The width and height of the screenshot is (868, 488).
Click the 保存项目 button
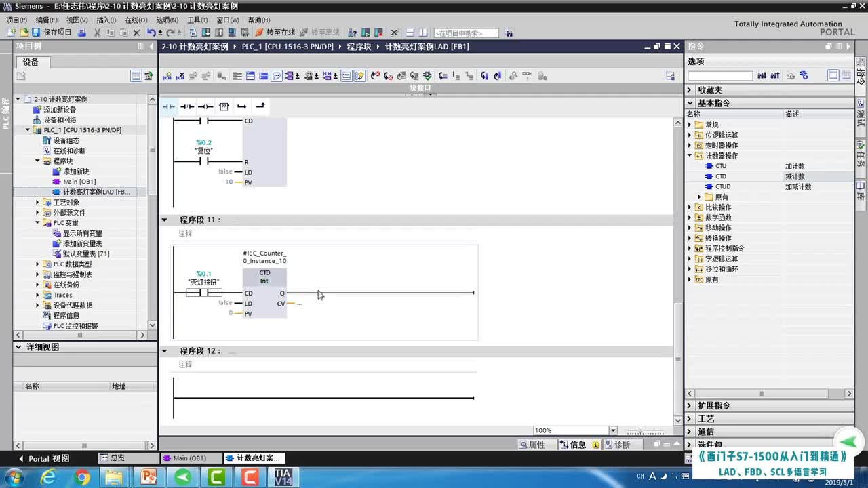[x=52, y=33]
